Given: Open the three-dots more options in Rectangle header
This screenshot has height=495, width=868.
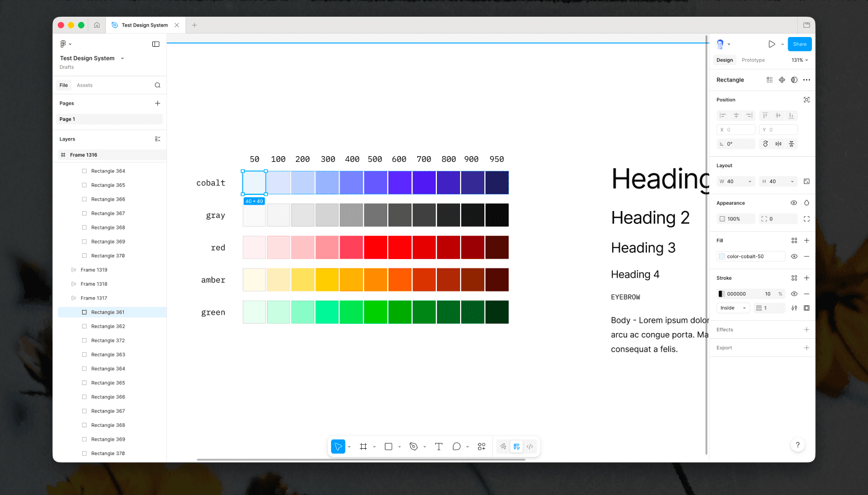Looking at the screenshot, I should 807,80.
